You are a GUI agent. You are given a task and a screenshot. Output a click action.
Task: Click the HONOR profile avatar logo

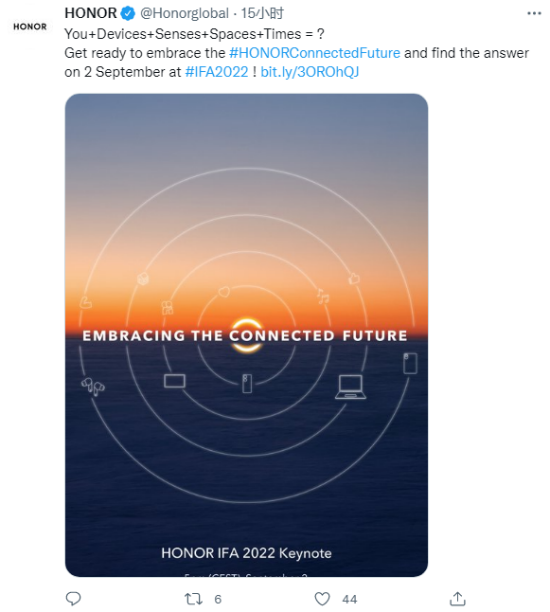pos(30,27)
